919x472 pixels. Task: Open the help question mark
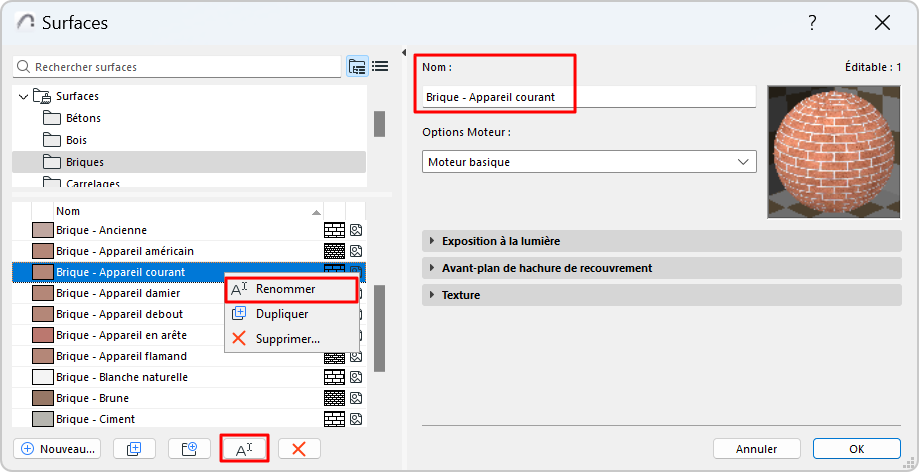coord(812,23)
